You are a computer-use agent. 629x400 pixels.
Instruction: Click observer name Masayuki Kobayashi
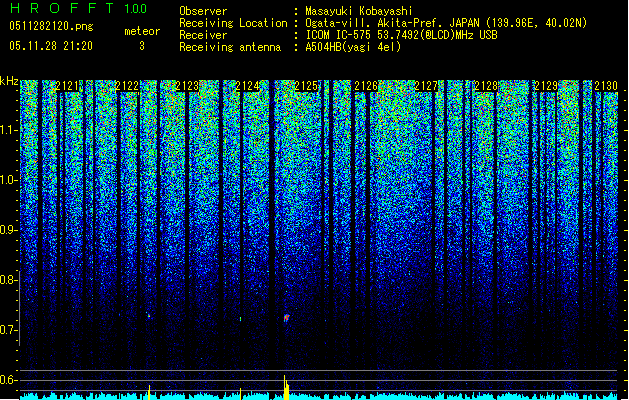pyautogui.click(x=359, y=11)
